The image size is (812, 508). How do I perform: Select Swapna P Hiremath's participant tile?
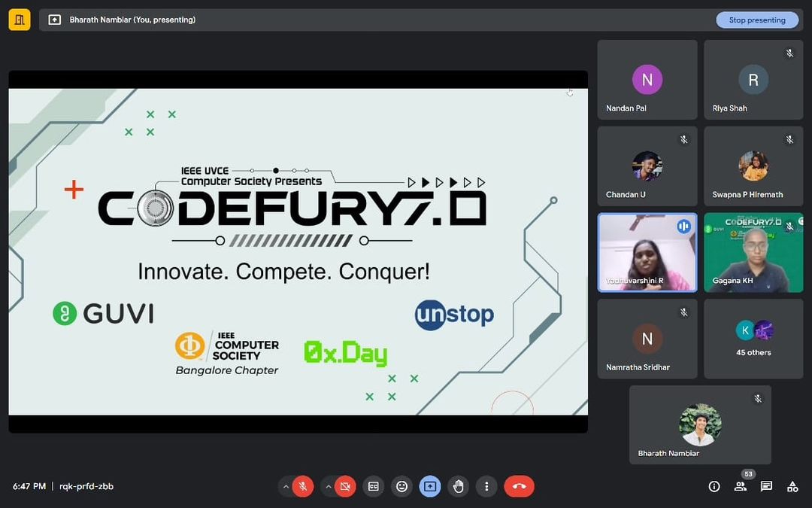point(753,166)
